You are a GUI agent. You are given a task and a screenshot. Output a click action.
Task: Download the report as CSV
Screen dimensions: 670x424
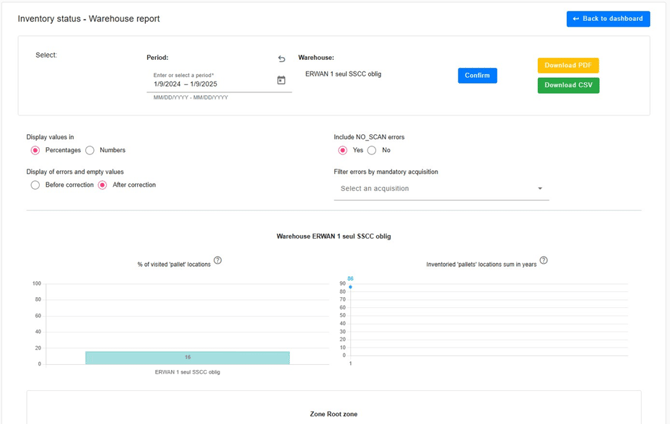click(568, 85)
